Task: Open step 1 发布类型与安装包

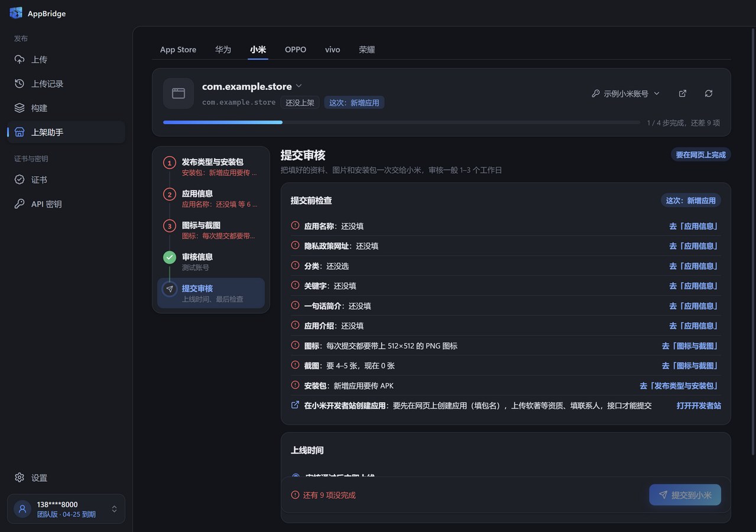Action: pos(211,167)
